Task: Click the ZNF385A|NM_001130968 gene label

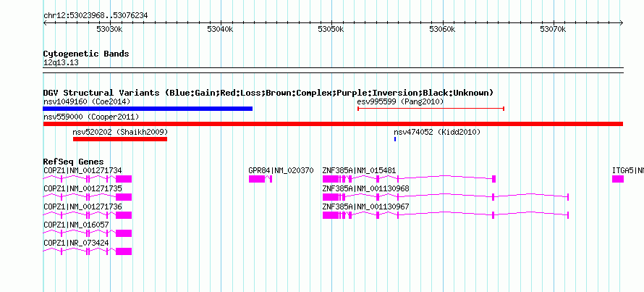Action: (366, 189)
